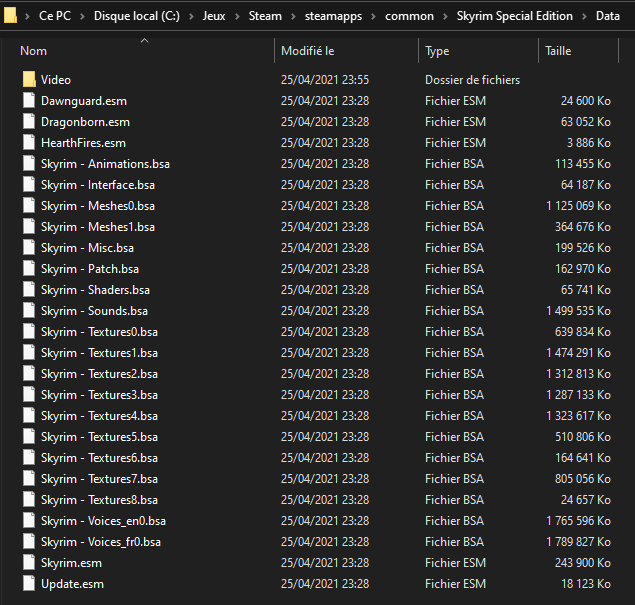This screenshot has height=605, width=635.
Task: Click the Skyrim - Textures4.bsa file icon
Action: click(29, 416)
